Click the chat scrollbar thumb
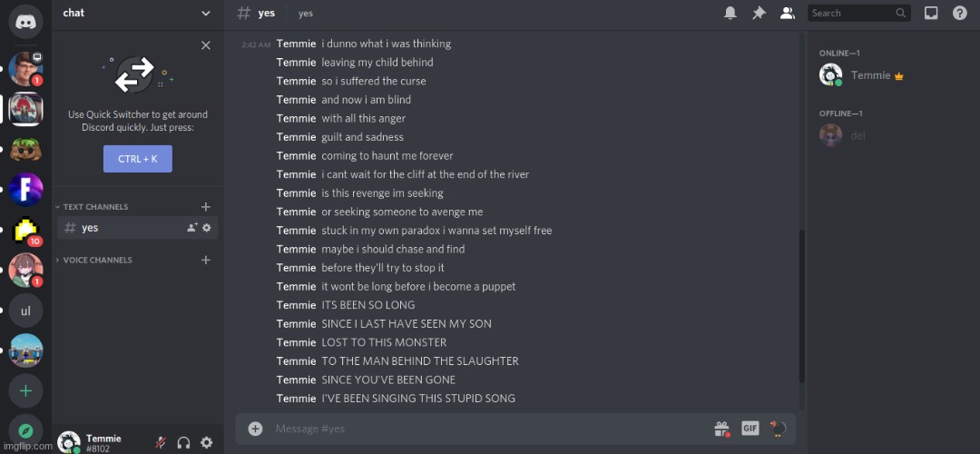Image resolution: width=980 pixels, height=454 pixels. pyautogui.click(x=802, y=306)
